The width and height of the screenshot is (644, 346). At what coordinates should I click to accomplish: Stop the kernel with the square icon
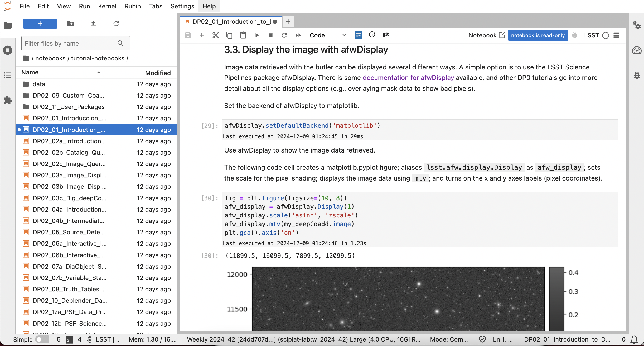[x=270, y=35]
